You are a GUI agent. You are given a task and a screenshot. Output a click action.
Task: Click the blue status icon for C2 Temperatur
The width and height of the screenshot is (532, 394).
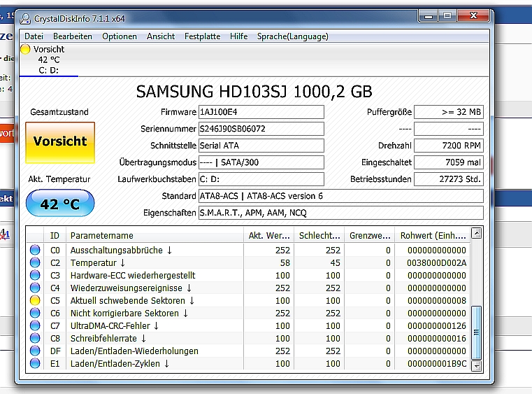click(35, 262)
